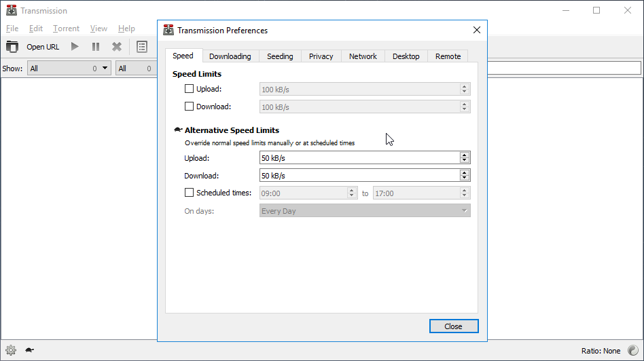Decrease the alternative Download speed spinner
The width and height of the screenshot is (644, 361).
click(465, 178)
